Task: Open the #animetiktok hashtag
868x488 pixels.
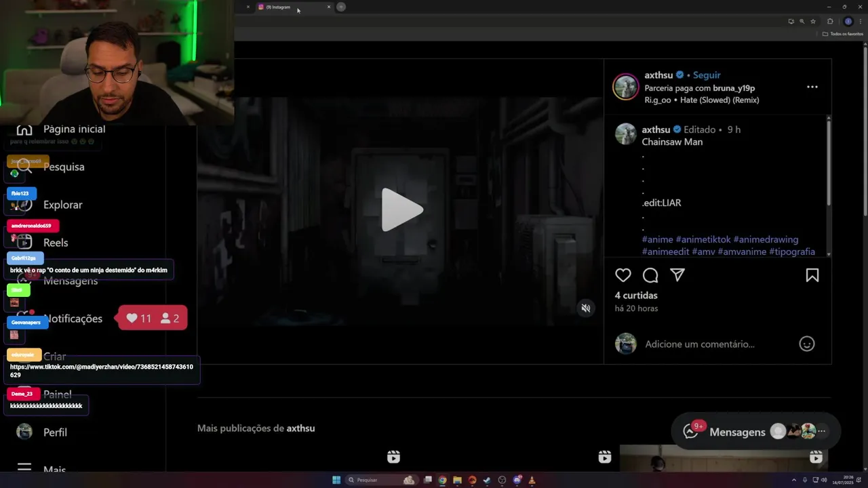Action: coord(703,239)
